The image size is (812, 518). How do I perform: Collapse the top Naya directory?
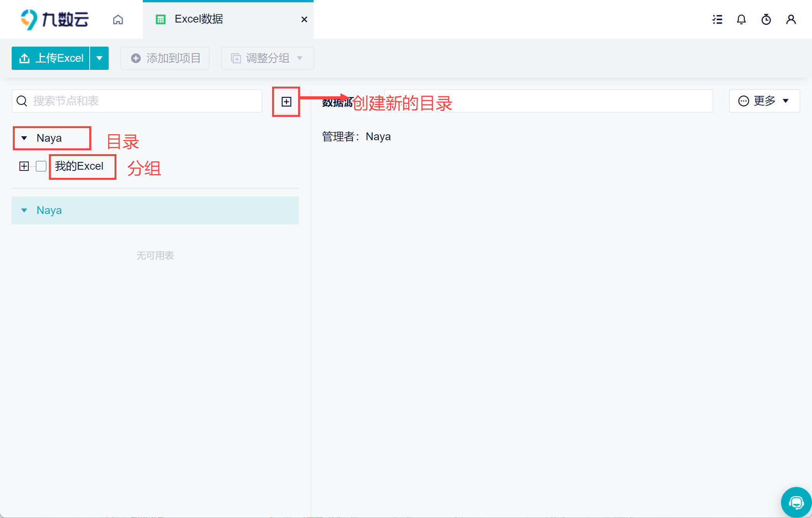(x=24, y=138)
